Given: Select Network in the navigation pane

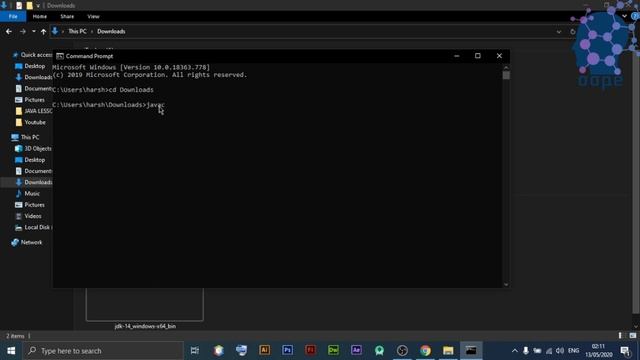Looking at the screenshot, I should click(x=27, y=242).
